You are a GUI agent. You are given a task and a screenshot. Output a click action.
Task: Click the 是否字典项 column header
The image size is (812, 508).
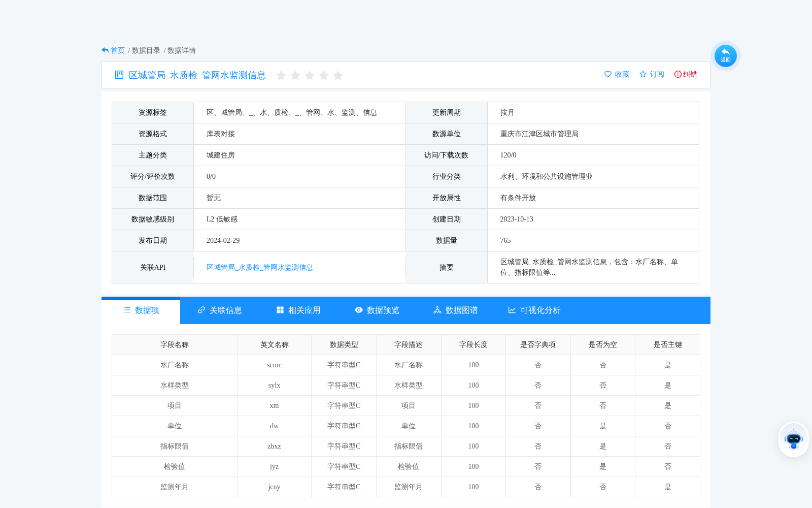[538, 344]
